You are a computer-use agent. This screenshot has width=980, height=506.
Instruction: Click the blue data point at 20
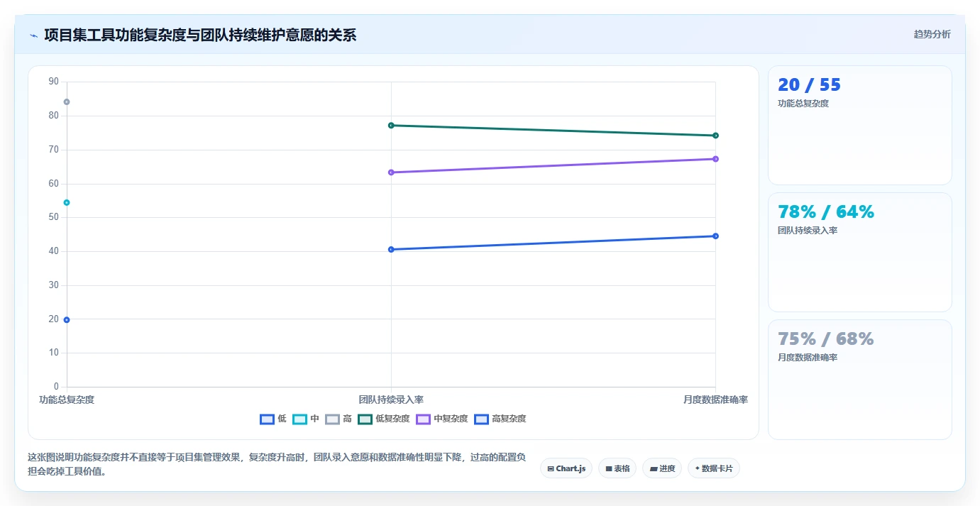pos(67,319)
